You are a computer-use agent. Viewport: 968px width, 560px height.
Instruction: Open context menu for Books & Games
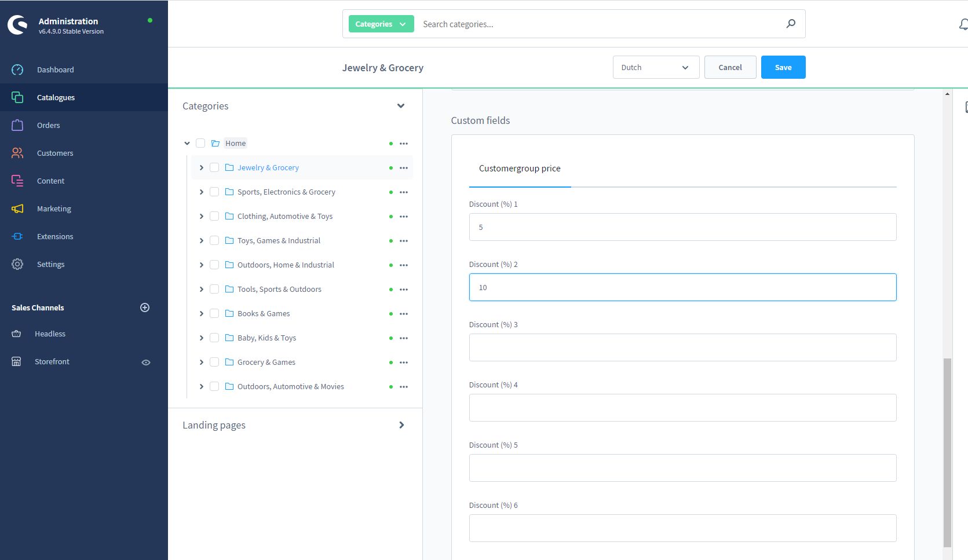[404, 314]
